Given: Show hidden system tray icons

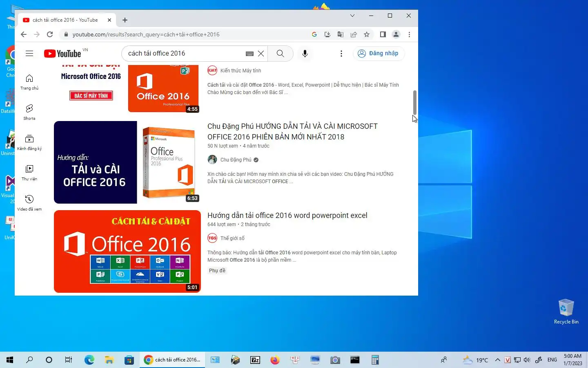Looking at the screenshot, I should [x=497, y=360].
